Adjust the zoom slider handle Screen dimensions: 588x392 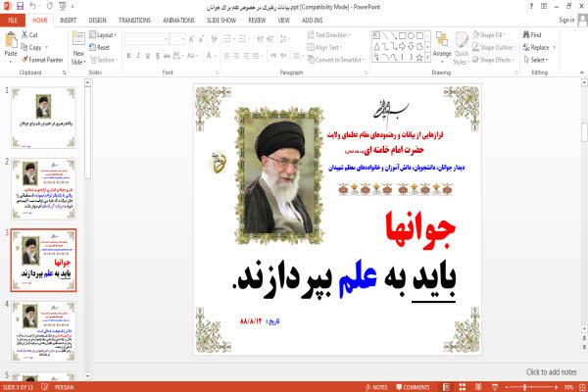[x=525, y=387]
